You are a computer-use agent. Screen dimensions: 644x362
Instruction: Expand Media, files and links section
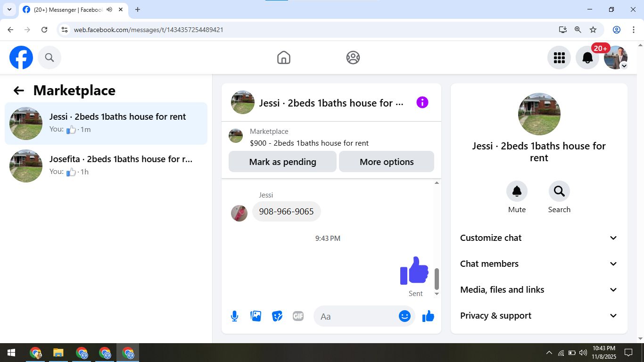(x=539, y=290)
